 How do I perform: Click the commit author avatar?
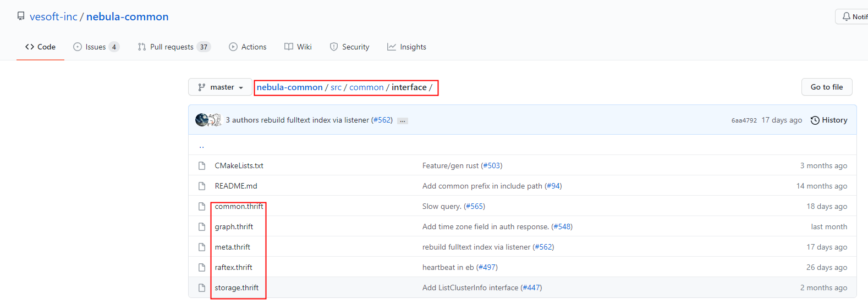click(x=202, y=120)
